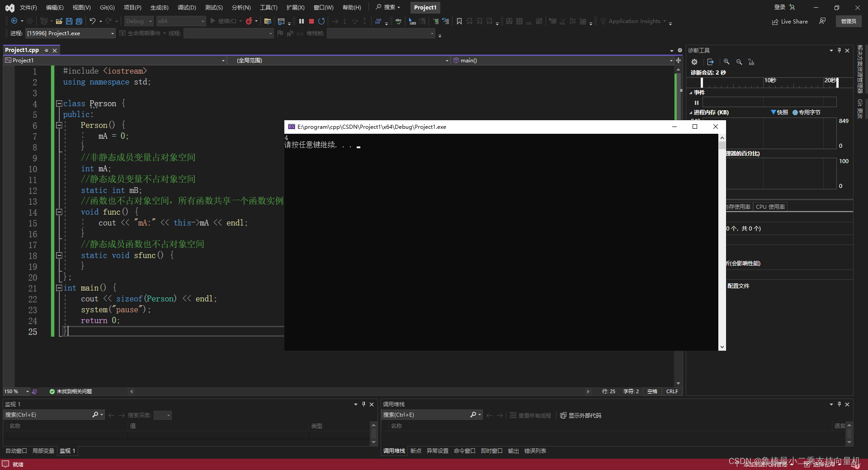The image size is (868, 470).
Task: Click the Save All toolbar icon
Action: [79, 21]
